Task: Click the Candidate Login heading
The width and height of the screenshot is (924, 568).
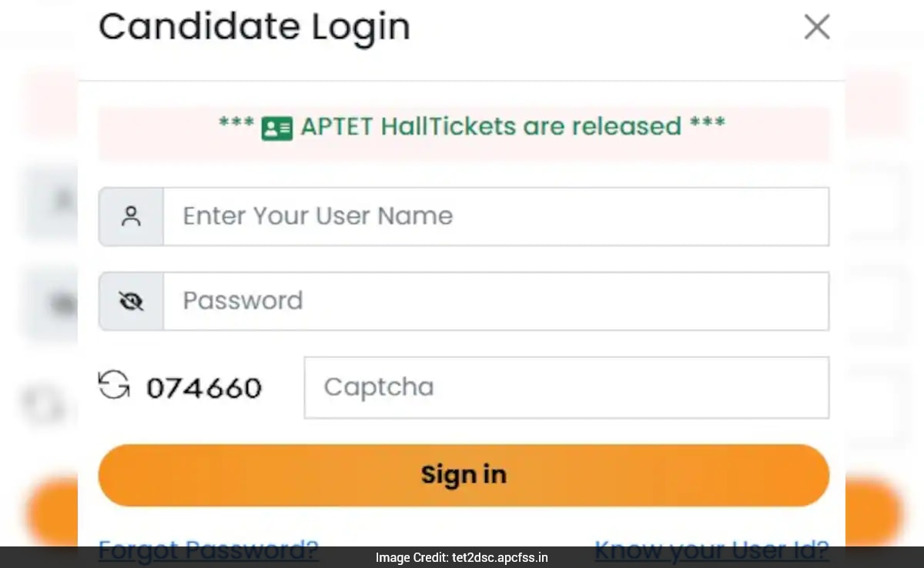Action: [x=254, y=28]
